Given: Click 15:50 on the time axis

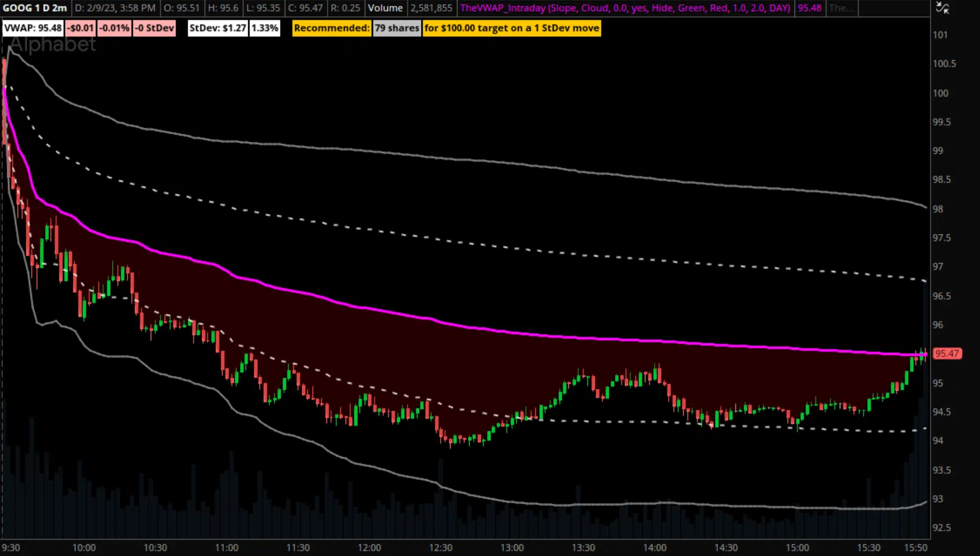Looking at the screenshot, I should pos(916,548).
